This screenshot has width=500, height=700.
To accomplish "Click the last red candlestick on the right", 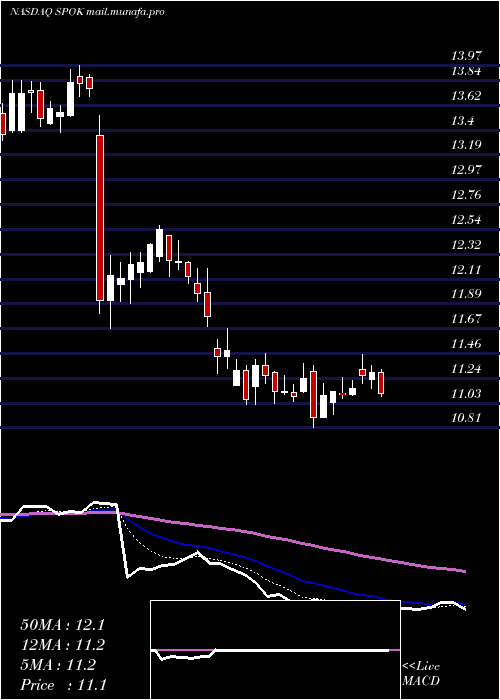I will click(x=381, y=383).
